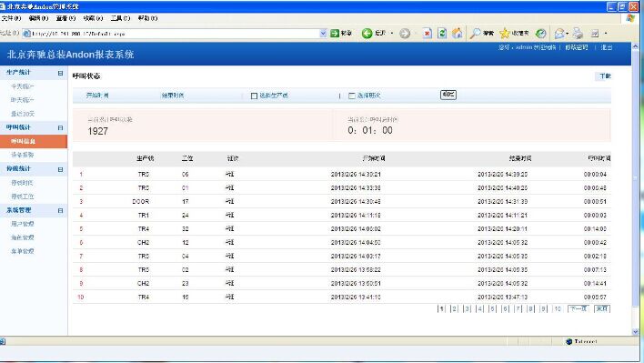This screenshot has height=363, width=644.
Task: Click the call count value 1927
Action: [x=97, y=131]
